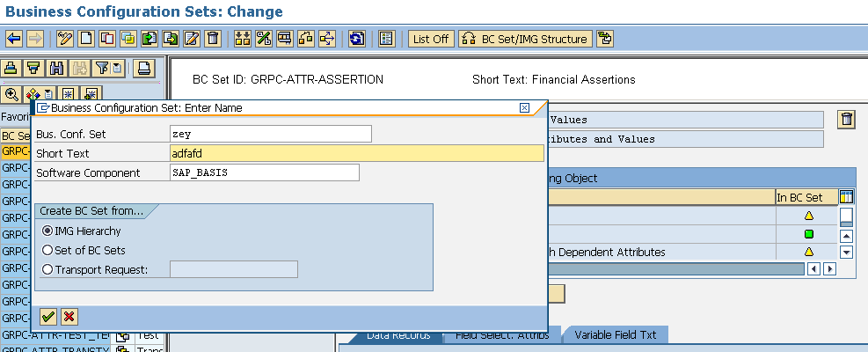Screen dimensions: 868x352
Task: Sort descending in the left panel toolbar
Action: tap(33, 69)
